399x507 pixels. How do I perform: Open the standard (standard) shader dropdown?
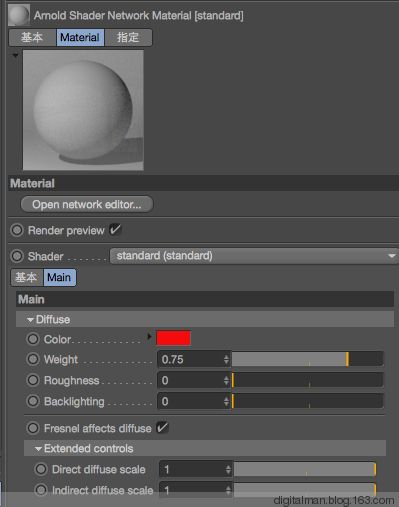(254, 256)
